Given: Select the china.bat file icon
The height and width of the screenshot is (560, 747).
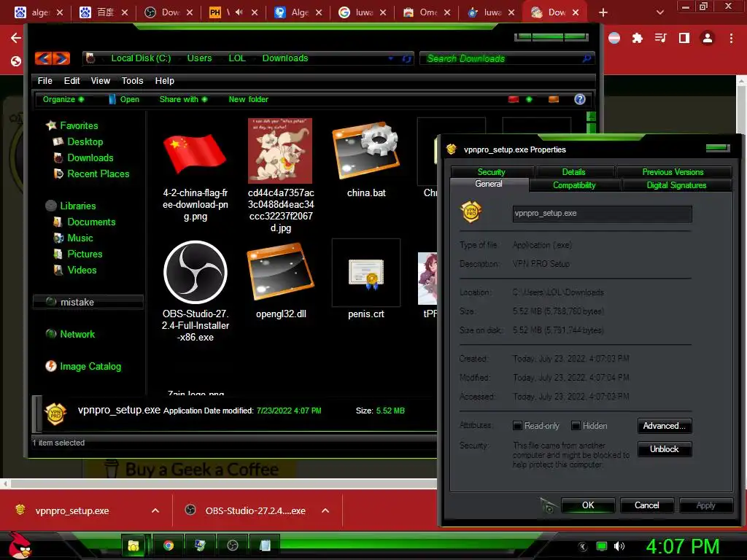Looking at the screenshot, I should point(366,152).
